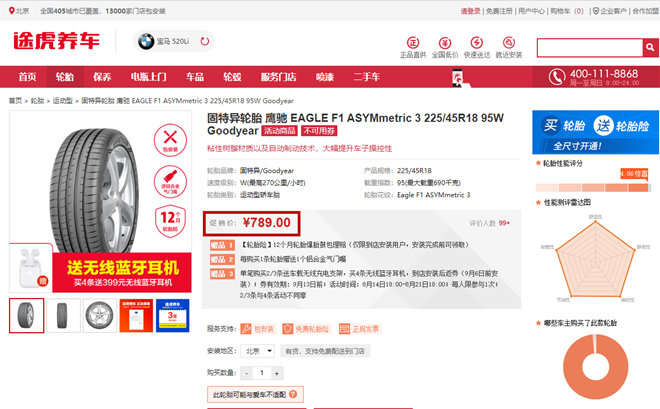Click the question mark icon on 此轮胎可能与爱车不适配

coord(293,394)
